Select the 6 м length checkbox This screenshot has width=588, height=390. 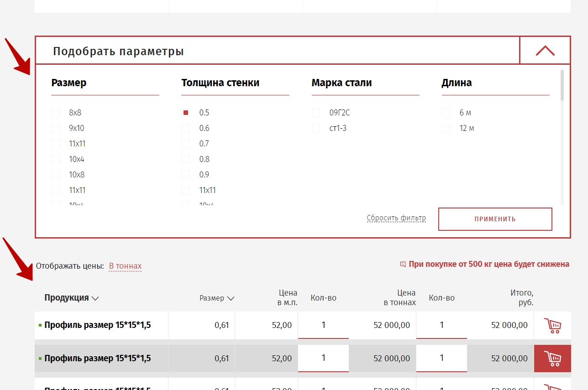pyautogui.click(x=446, y=113)
